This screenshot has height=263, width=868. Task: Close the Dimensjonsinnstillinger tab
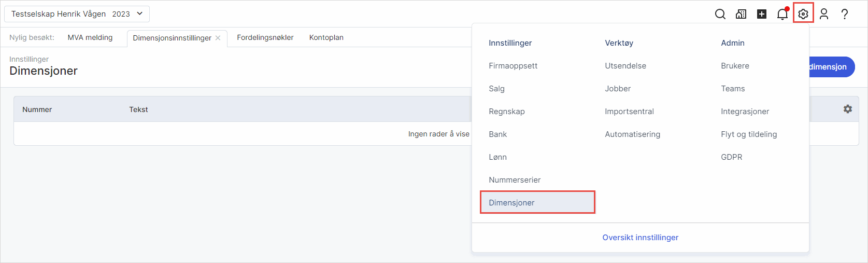218,38
